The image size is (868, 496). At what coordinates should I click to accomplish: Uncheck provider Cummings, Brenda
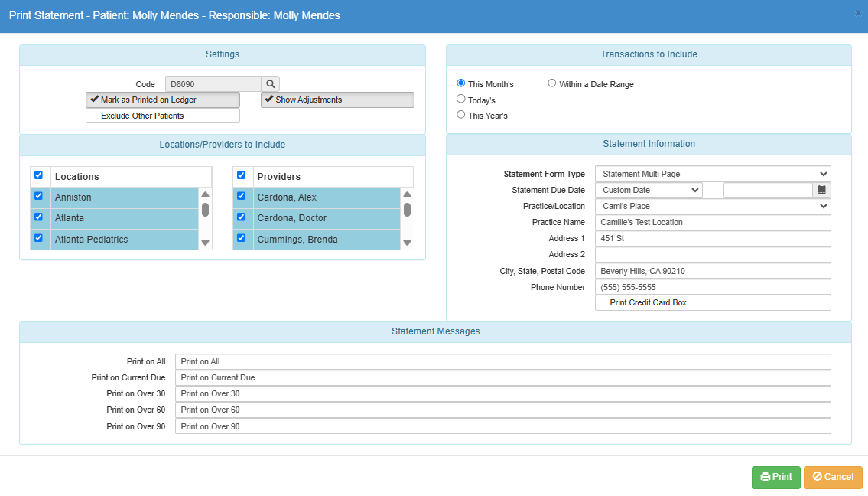(241, 238)
